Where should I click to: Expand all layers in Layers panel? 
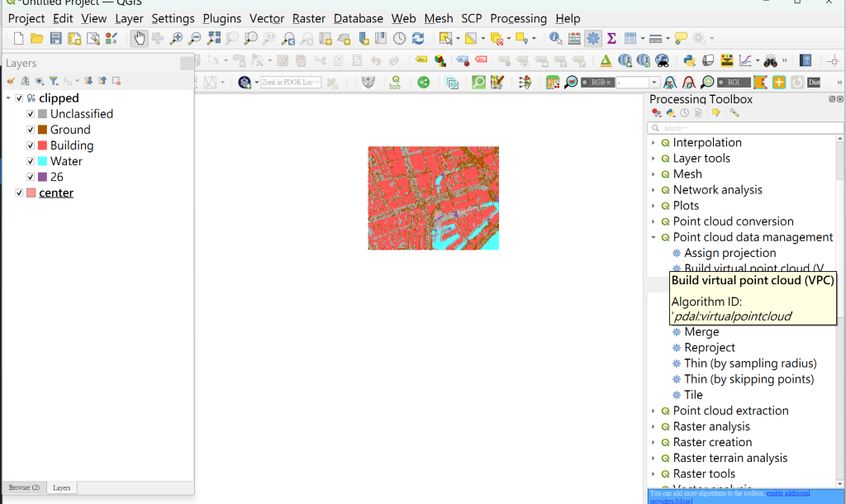[x=88, y=81]
